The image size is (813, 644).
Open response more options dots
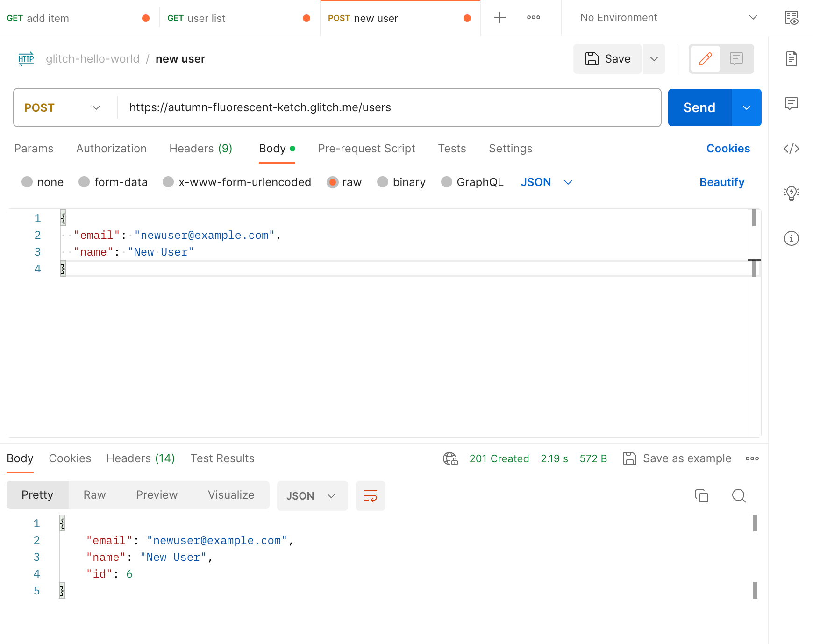[752, 458]
